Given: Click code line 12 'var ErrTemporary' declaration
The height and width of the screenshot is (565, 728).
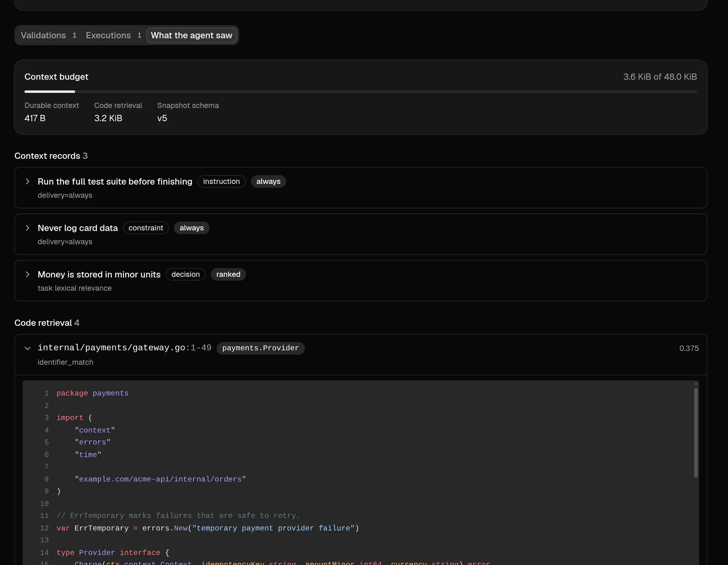Looking at the screenshot, I should pos(208,528).
